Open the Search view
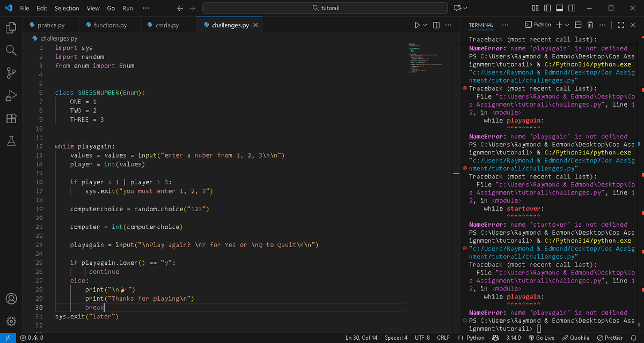The width and height of the screenshot is (644, 343). (12, 49)
